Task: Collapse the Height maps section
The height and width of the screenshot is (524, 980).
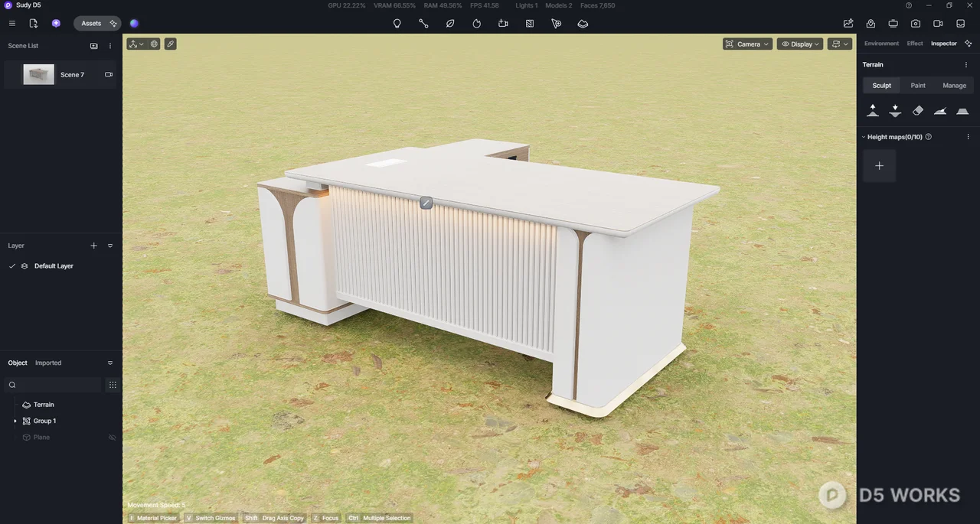Action: (x=864, y=137)
